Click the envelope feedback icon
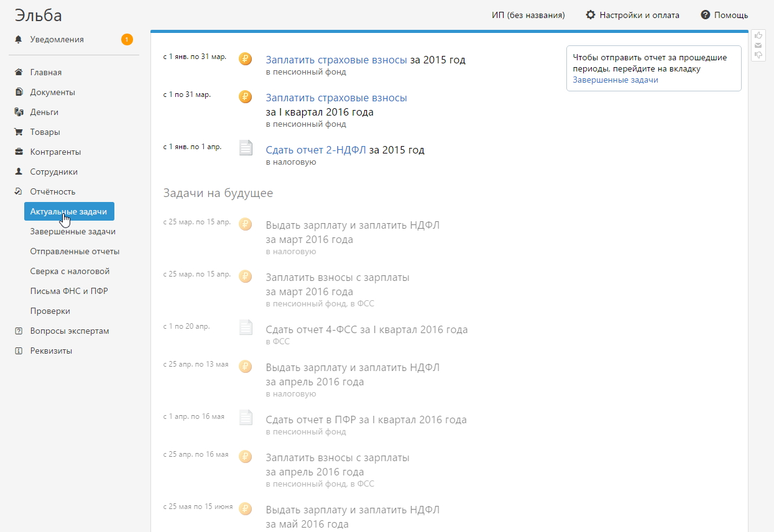The width and height of the screenshot is (774, 532). tap(758, 45)
